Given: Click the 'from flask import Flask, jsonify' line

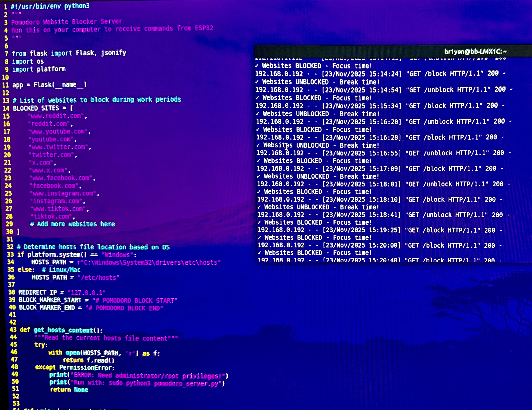Looking at the screenshot, I should pyautogui.click(x=69, y=53).
